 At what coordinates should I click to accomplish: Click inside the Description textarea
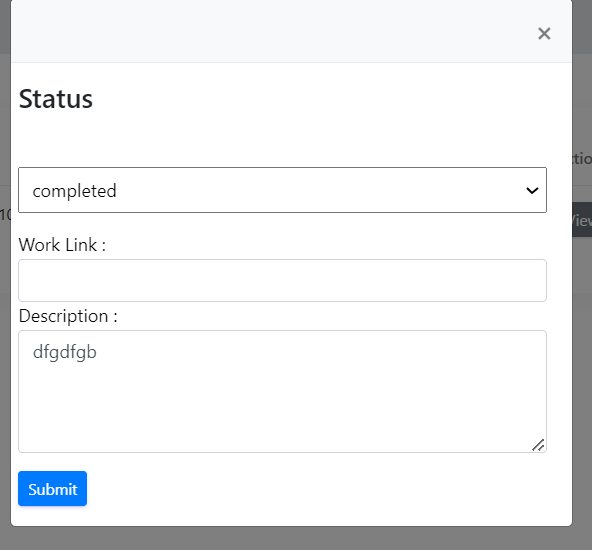(x=282, y=391)
